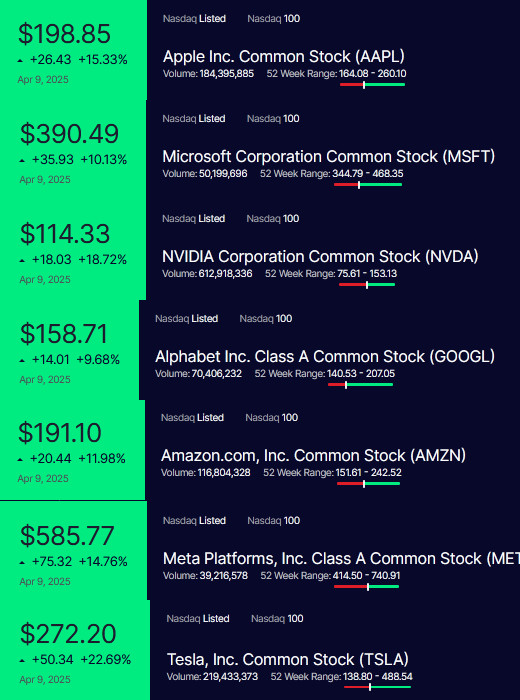Select the $585.77 Meta price panel
This screenshot has width=520, height=700.
pos(73,550)
